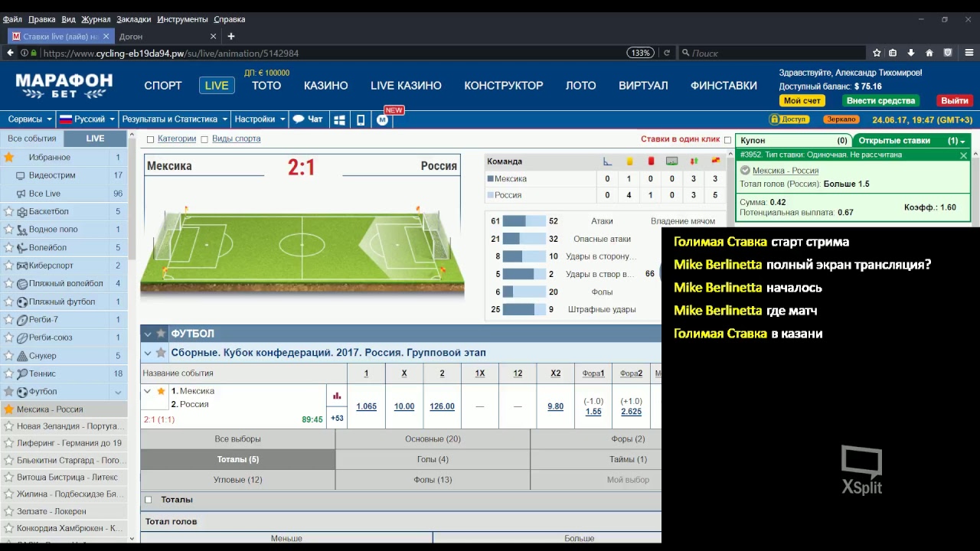Bet on Россия win odds 126.00
This screenshot has width=980, height=551.
[x=442, y=406]
